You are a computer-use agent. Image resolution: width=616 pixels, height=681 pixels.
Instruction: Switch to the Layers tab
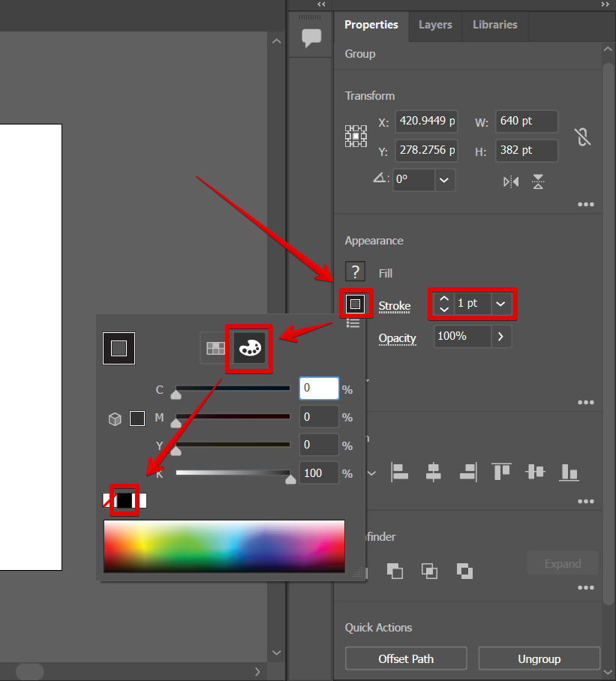click(x=435, y=25)
